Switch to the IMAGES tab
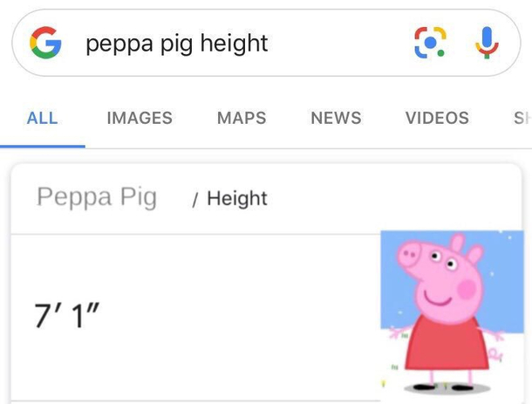Viewport: 532px width, 404px height. coord(140,118)
